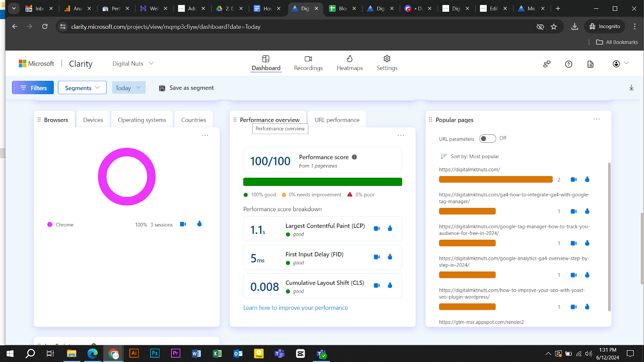Screen dimensions: 644x362
Task: View heatmaps for Largest Contentful Paint
Action: coord(390,228)
